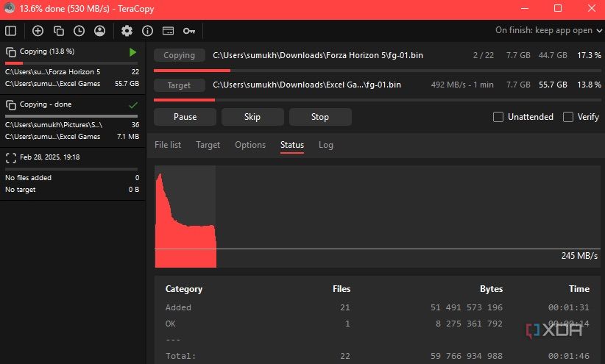Image resolution: width=605 pixels, height=364 pixels.
Task: Click the user profile icon
Action: pos(99,31)
